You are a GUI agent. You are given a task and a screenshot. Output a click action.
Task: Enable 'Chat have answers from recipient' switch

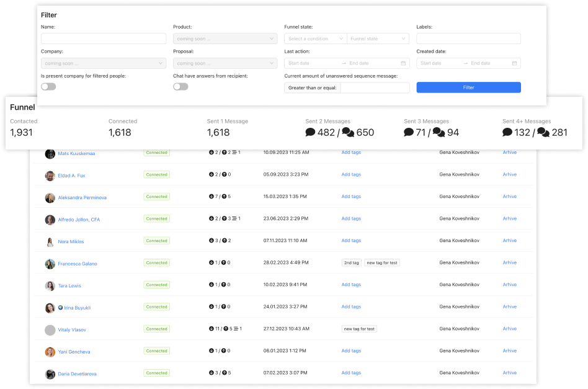click(x=180, y=87)
